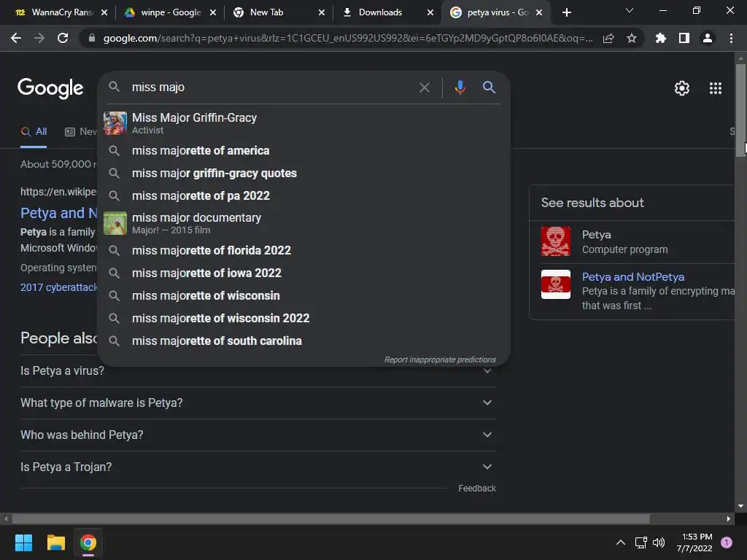Open File Explorer from taskbar

55,542
